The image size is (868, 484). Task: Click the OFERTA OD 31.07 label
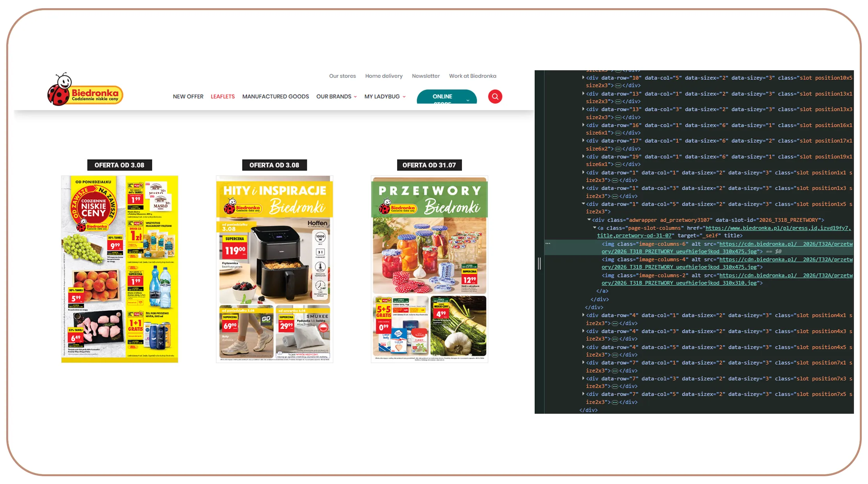[429, 165]
